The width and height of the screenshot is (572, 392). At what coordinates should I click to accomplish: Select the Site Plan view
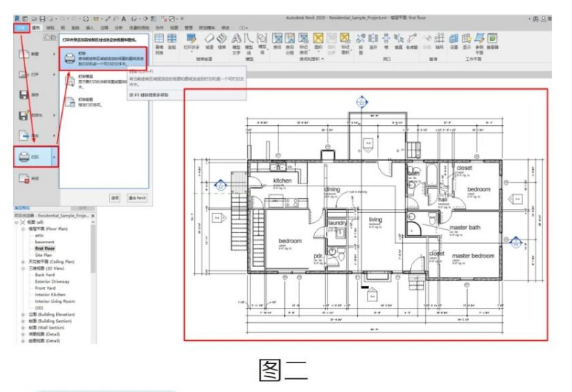click(x=43, y=255)
